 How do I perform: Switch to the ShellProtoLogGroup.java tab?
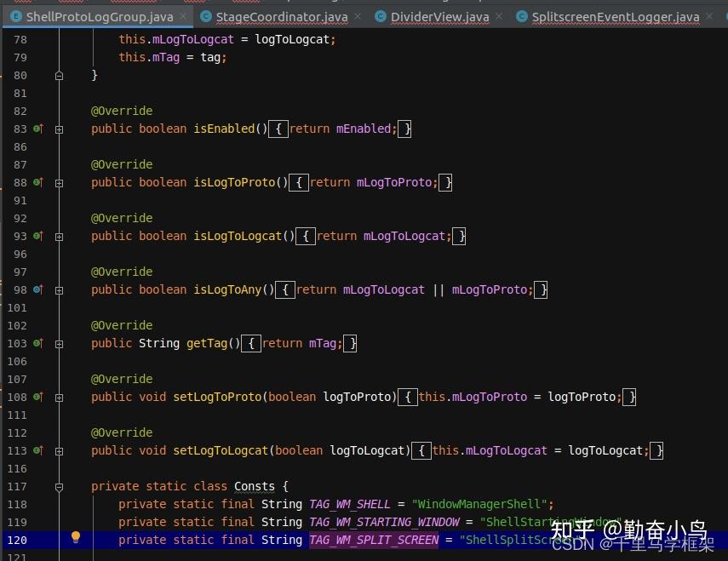click(x=100, y=17)
